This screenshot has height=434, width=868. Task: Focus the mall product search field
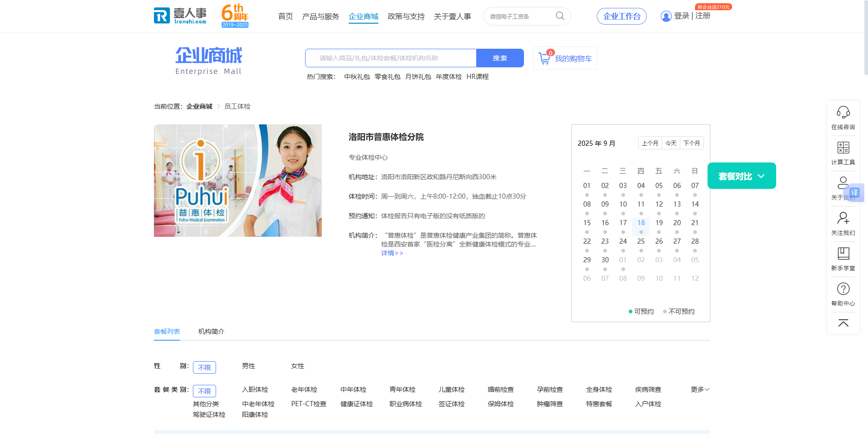[x=391, y=58]
